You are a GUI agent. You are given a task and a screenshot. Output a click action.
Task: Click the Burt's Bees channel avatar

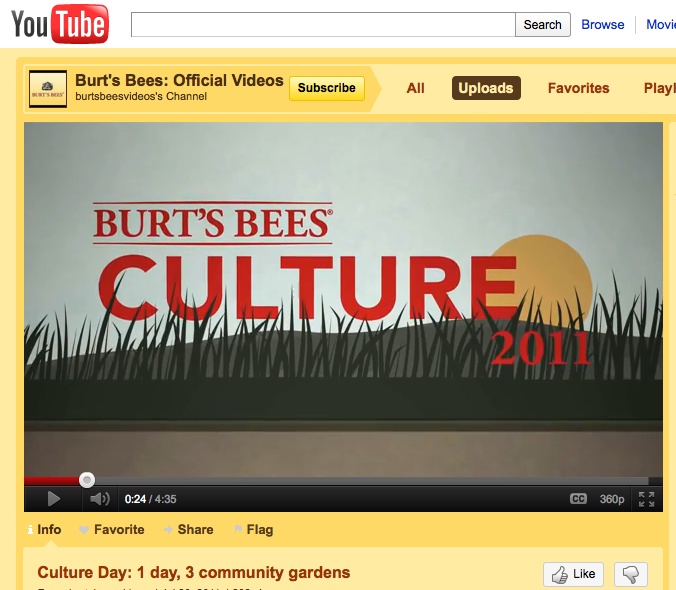click(x=48, y=88)
